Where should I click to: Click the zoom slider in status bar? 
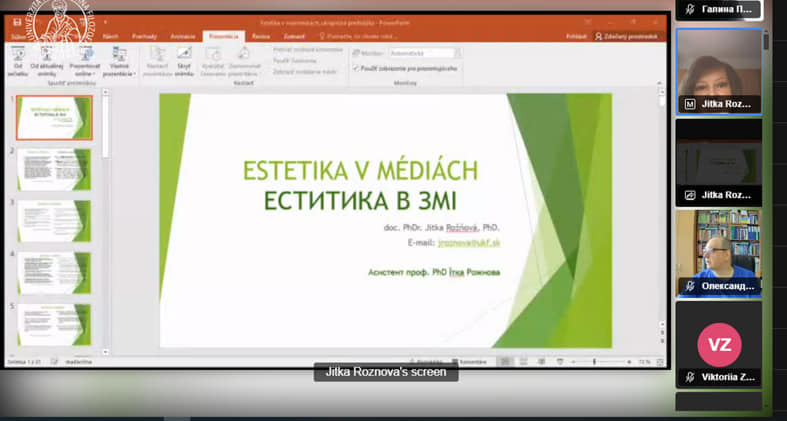pyautogui.click(x=594, y=361)
